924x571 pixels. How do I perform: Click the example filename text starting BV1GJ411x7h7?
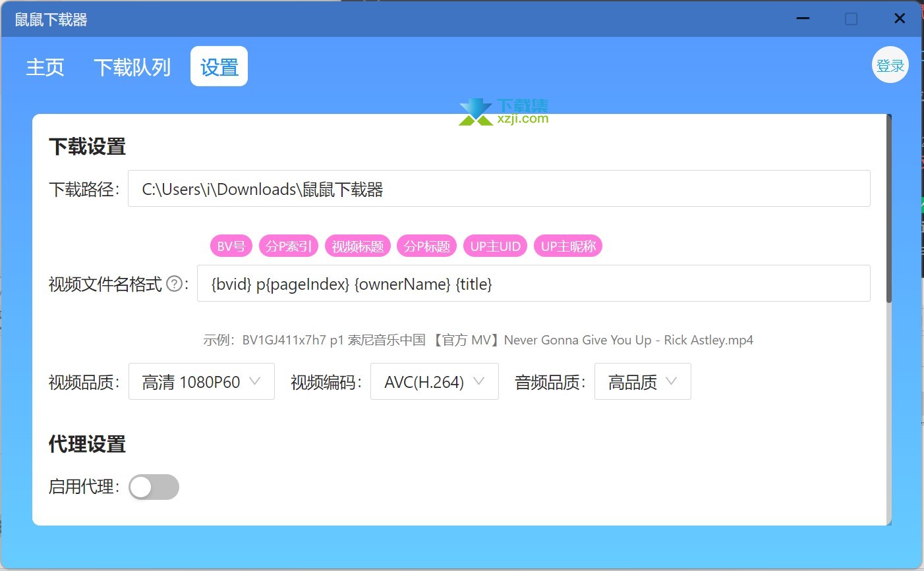(498, 340)
